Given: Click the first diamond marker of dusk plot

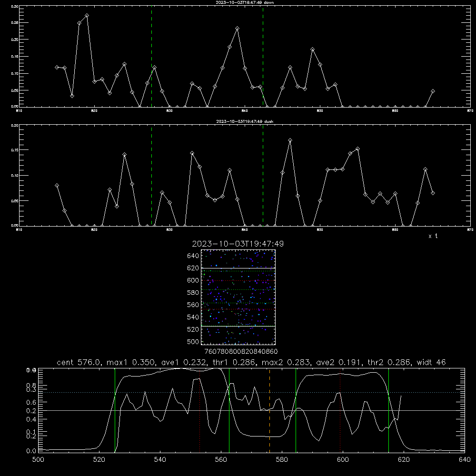Looking at the screenshot, I should coord(57,185).
